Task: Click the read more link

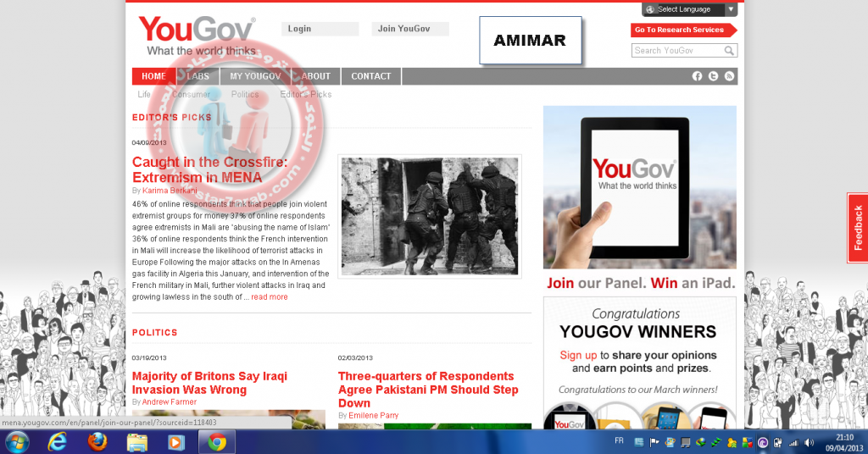Action: 269,297
